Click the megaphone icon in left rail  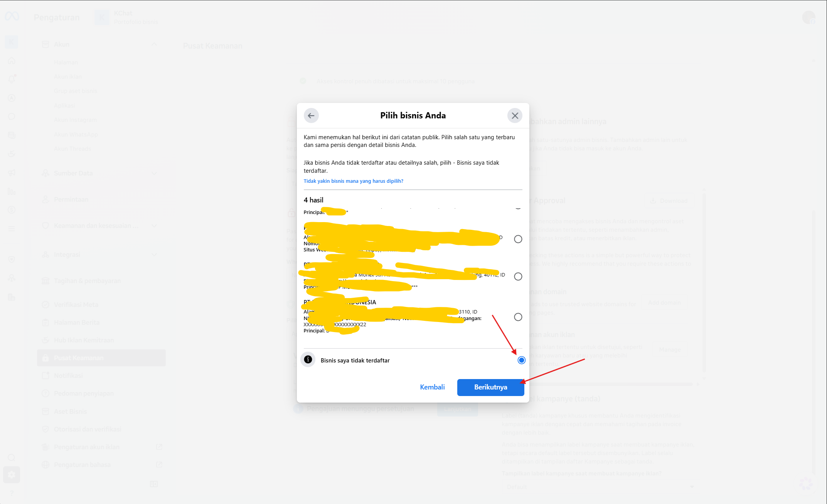click(12, 173)
